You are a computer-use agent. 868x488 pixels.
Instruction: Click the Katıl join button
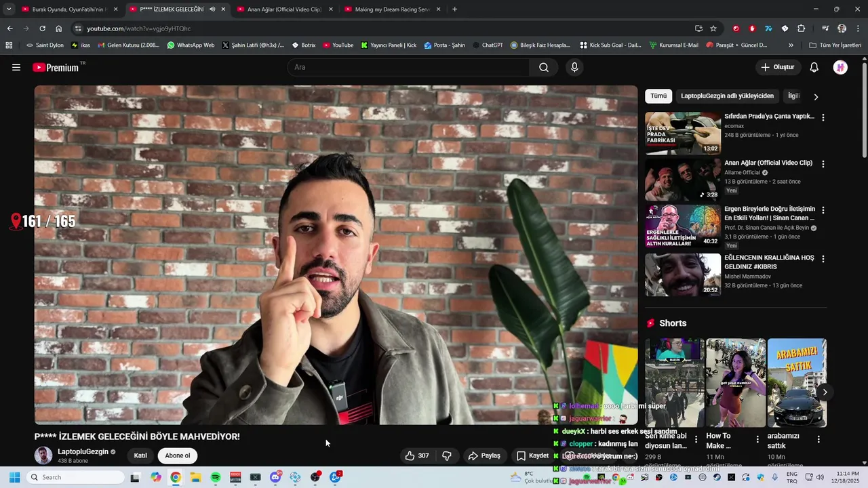coord(140,455)
